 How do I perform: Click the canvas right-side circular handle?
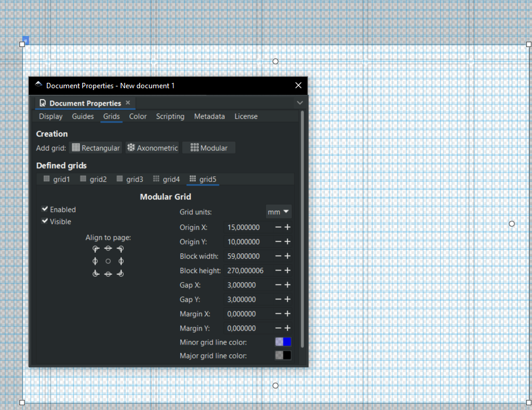coord(512,224)
